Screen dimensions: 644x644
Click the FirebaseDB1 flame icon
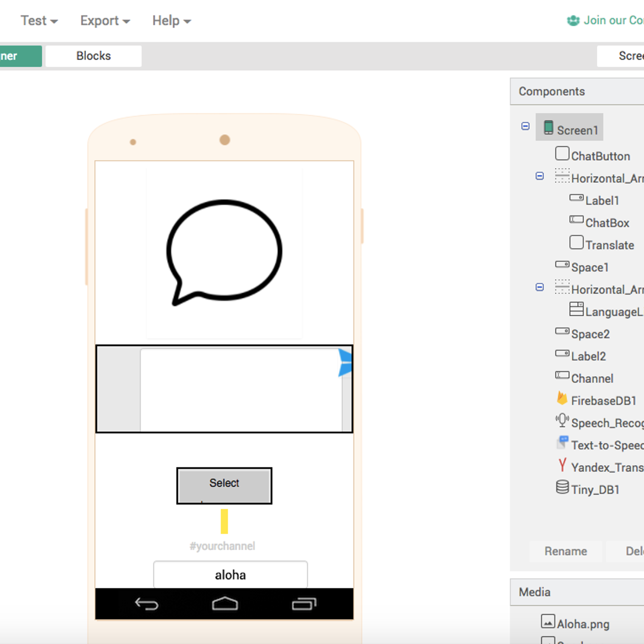point(562,398)
